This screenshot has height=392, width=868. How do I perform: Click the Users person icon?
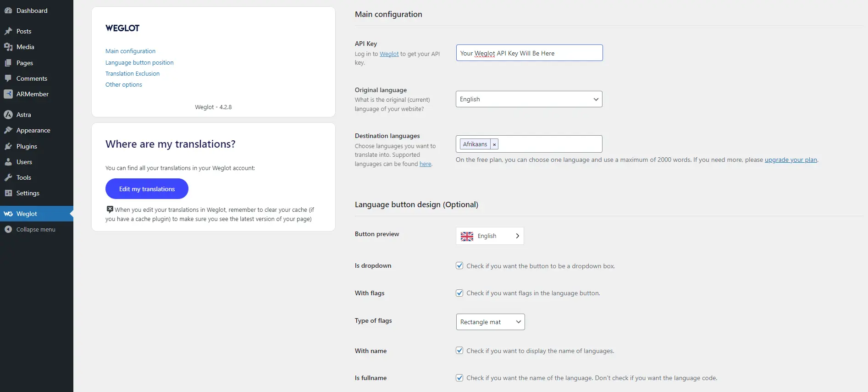[8, 162]
